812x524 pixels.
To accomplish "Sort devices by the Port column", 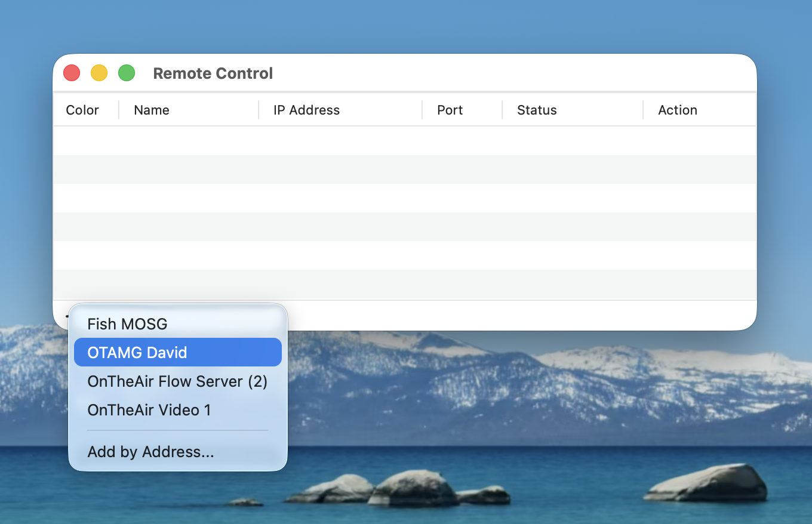I will 449,110.
